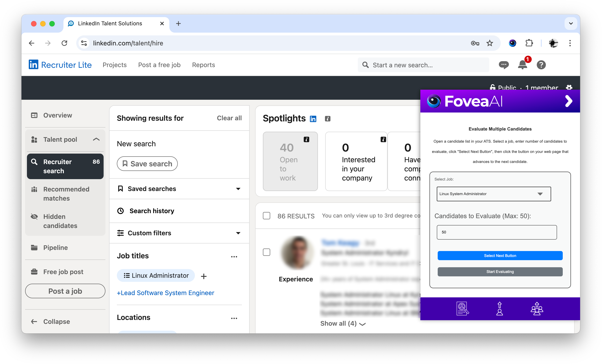The height and width of the screenshot is (364, 602).
Task: Open Chrome tab search dropdown arrow
Action: point(571,24)
